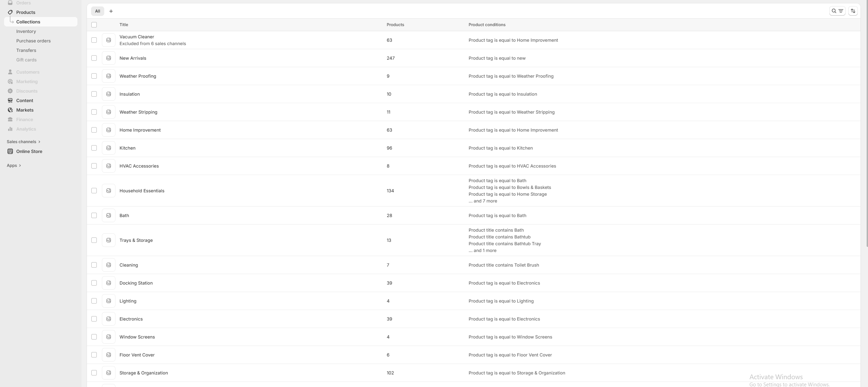This screenshot has height=387, width=868.
Task: Click the Bath collection image placeholder
Action: 109,215
